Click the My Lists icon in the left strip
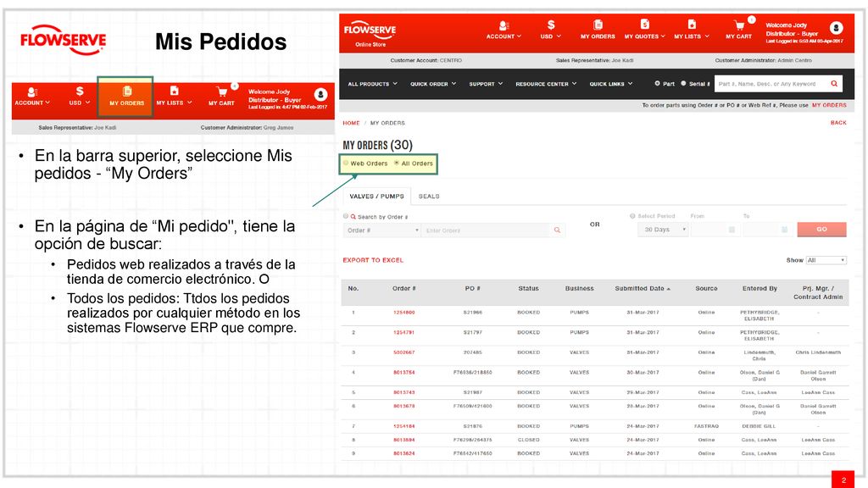 point(174,91)
